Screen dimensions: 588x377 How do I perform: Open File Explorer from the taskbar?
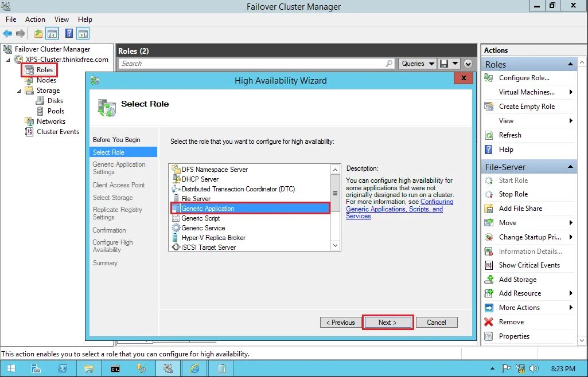89,369
